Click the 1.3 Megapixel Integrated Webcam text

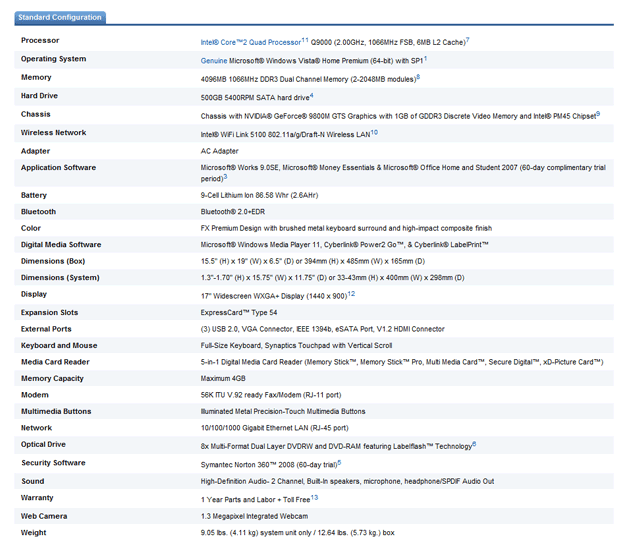tap(254, 516)
